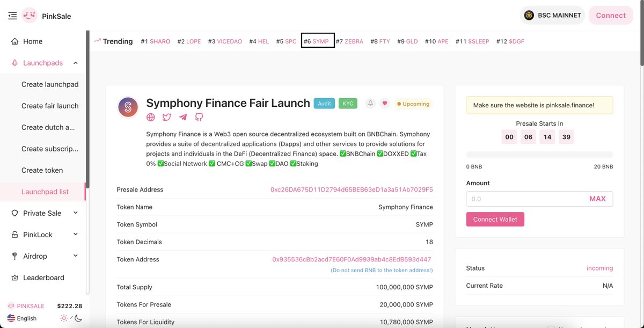The width and height of the screenshot is (644, 328).
Task: Open trending #9 GLD
Action: 407,41
